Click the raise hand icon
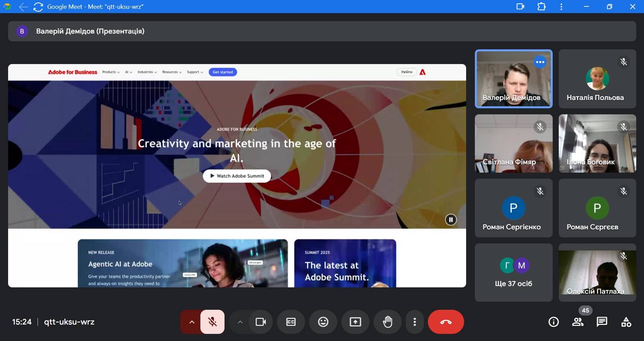Viewport: 644px width, 341px height. pyautogui.click(x=387, y=322)
